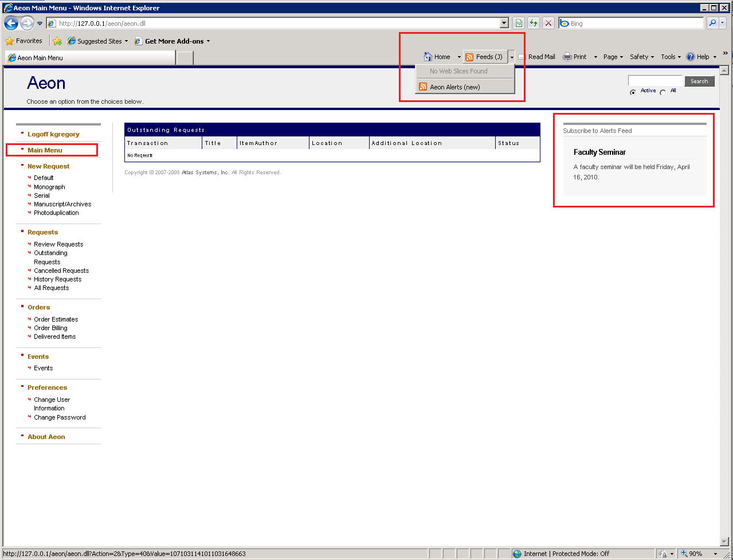Click the search input field next to Search

coord(655,81)
